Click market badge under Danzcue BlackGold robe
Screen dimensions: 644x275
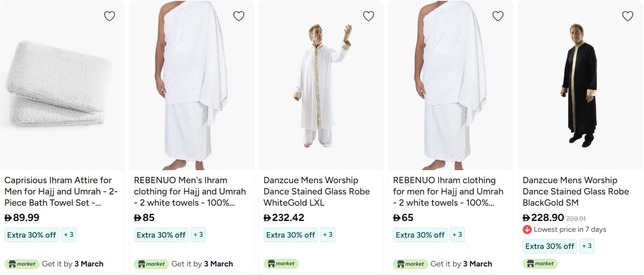tap(540, 264)
